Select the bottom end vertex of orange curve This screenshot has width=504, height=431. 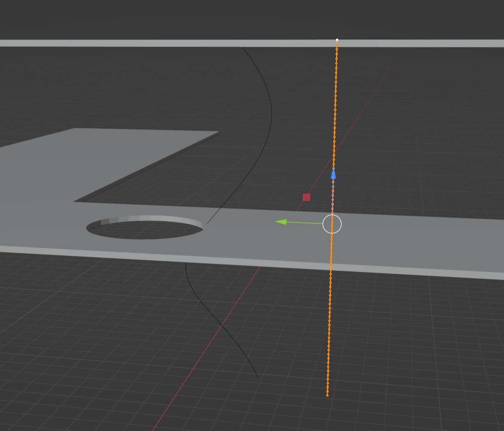327,395
